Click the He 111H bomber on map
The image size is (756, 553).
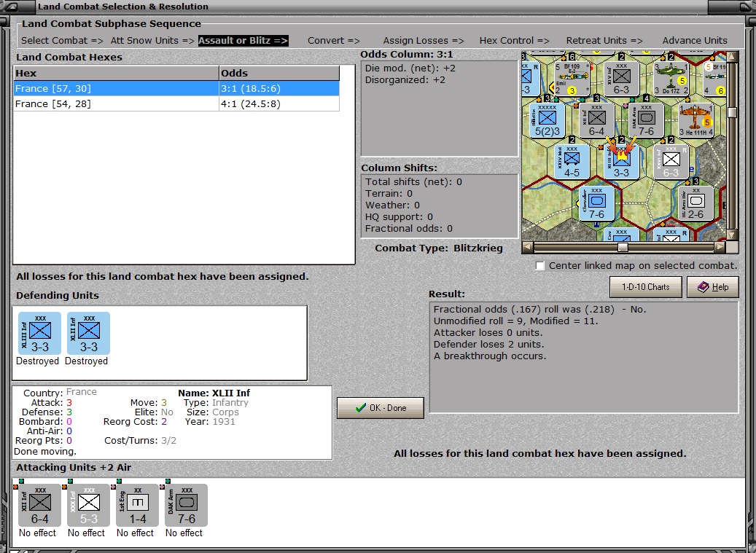(x=695, y=120)
